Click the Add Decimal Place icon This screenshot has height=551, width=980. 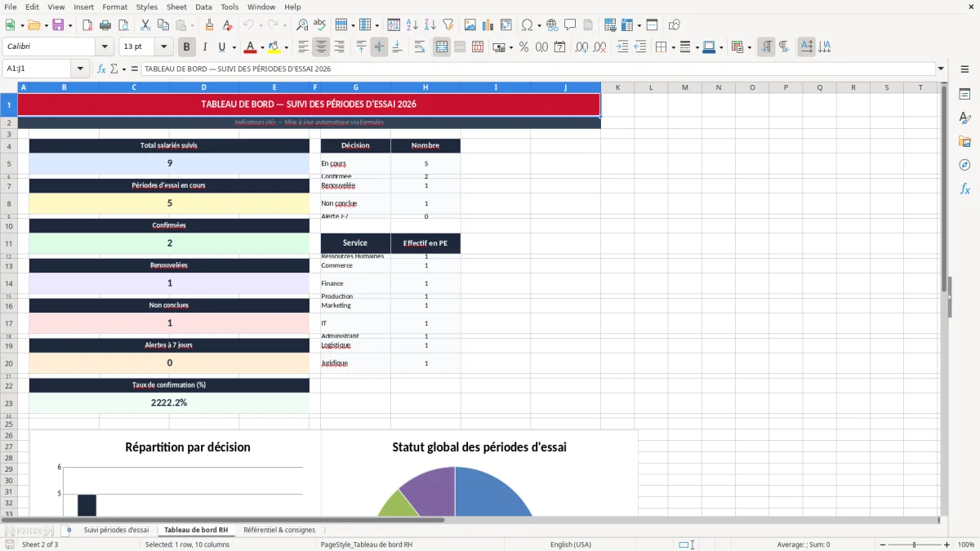[x=581, y=47]
